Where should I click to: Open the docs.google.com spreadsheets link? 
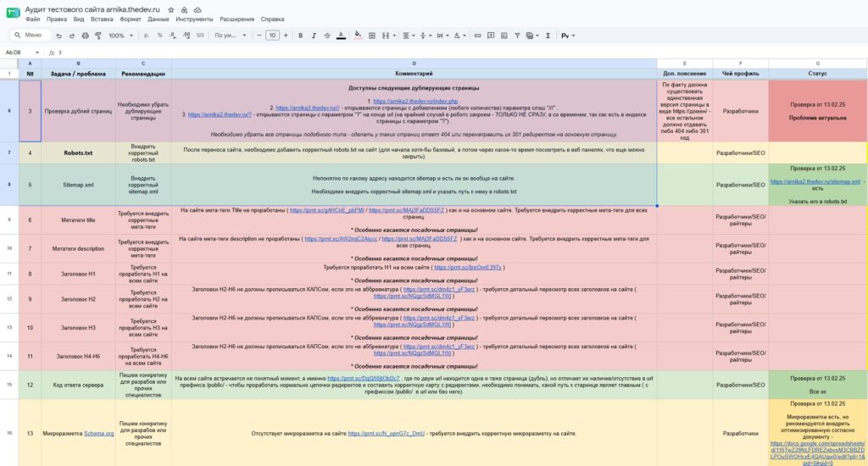tap(817, 453)
